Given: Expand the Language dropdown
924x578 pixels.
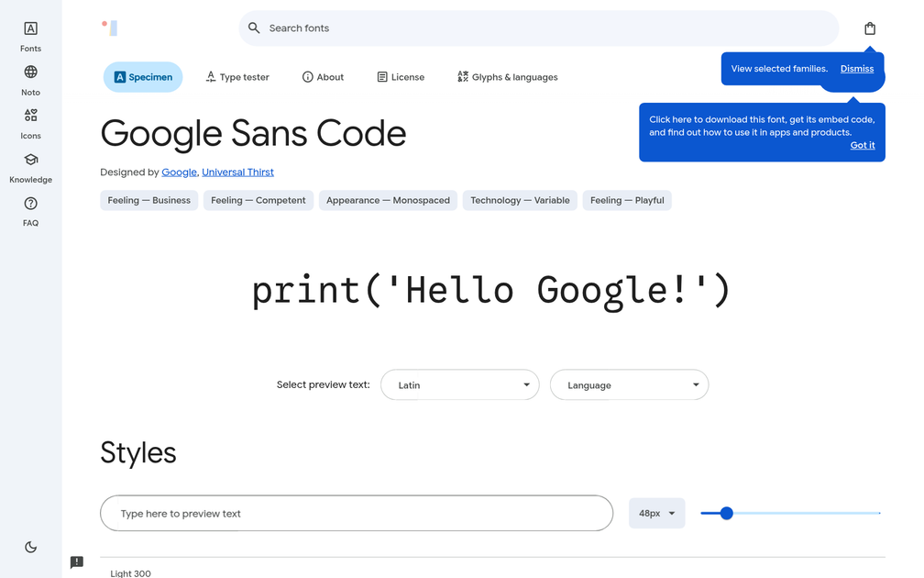Looking at the screenshot, I should (629, 384).
